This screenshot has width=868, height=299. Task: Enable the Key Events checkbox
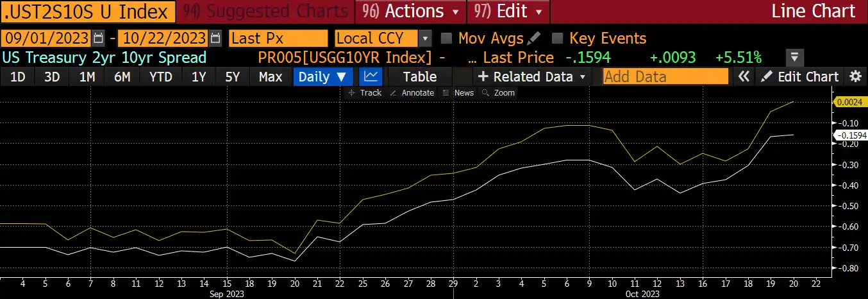tap(558, 38)
